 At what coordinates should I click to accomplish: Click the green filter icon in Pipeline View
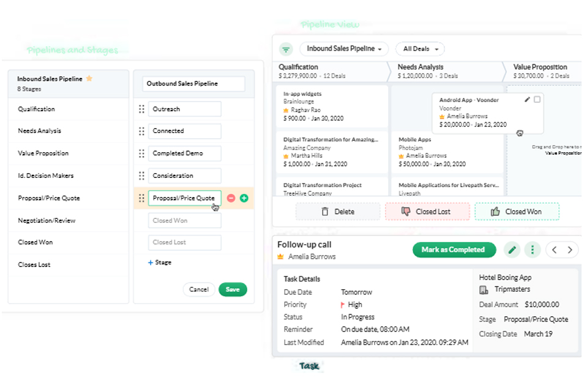(x=286, y=49)
